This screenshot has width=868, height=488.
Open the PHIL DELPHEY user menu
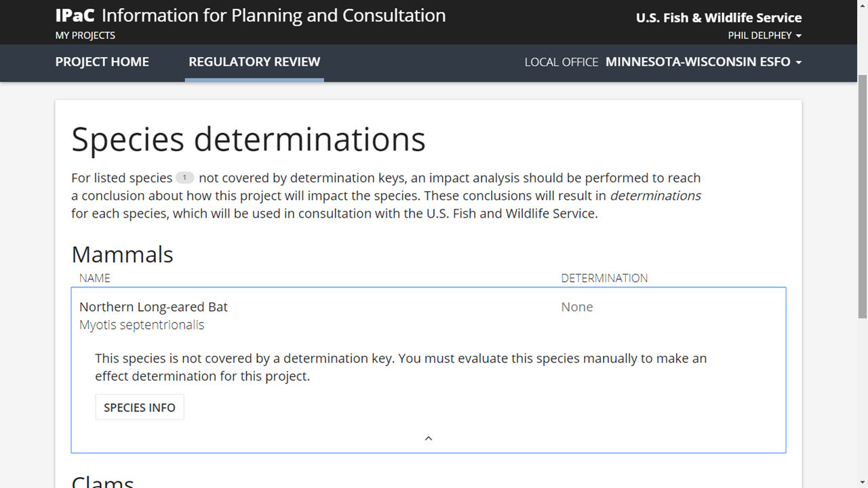point(764,35)
